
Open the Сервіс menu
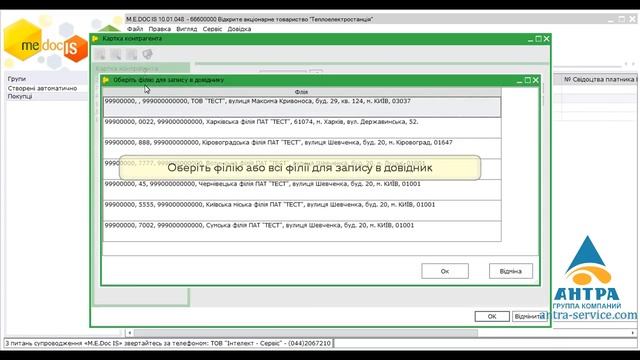pyautogui.click(x=212, y=29)
